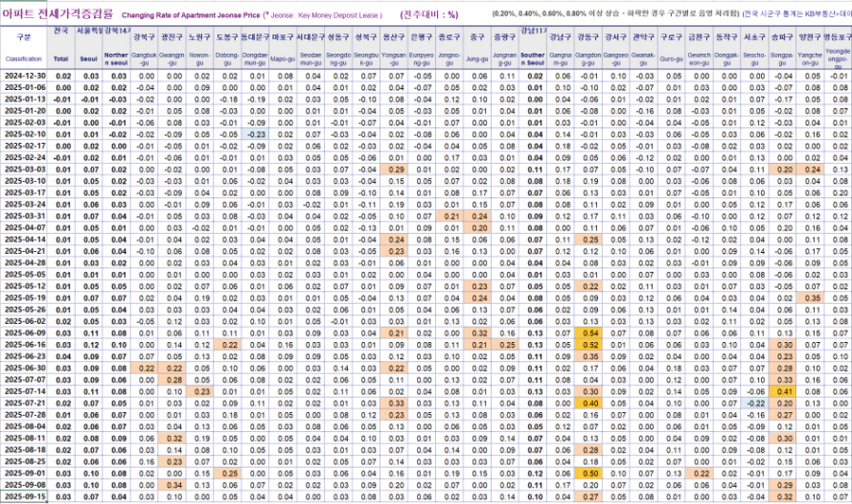This screenshot has width=852, height=504.
Task: Click the 0.40 Gangdong cell on 2025-07-21
Action: tap(587, 403)
